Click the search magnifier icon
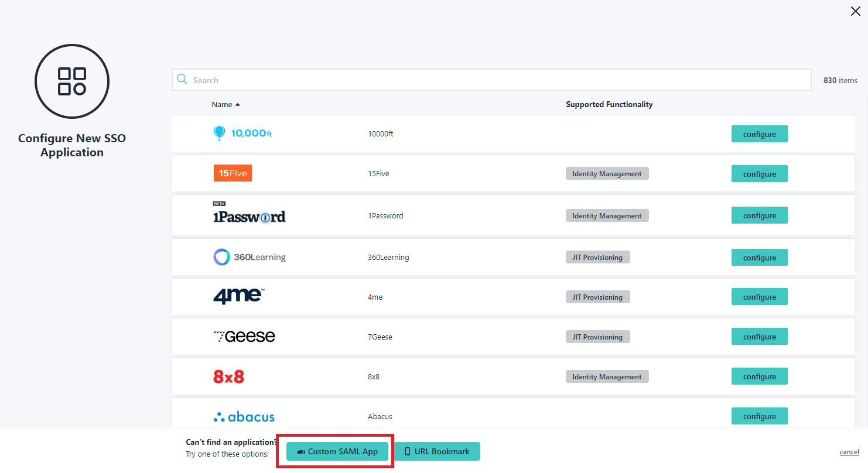Image resolution: width=868 pixels, height=473 pixels. pyautogui.click(x=181, y=79)
